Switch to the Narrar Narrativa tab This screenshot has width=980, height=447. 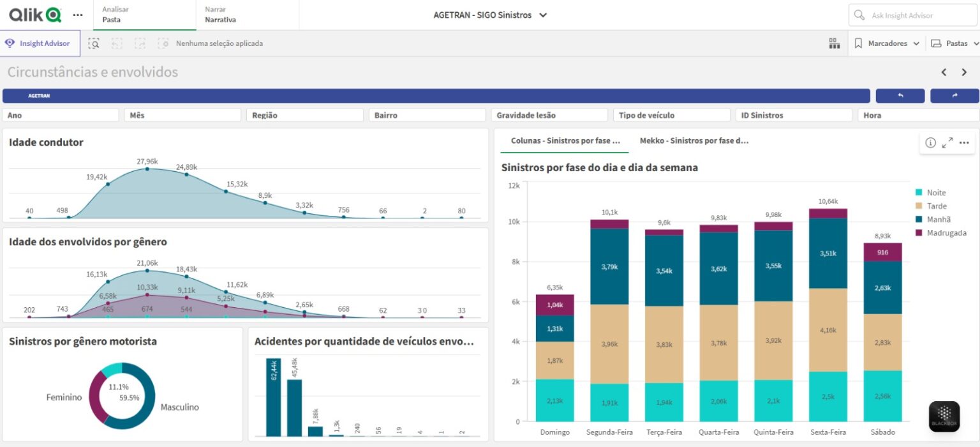220,15
